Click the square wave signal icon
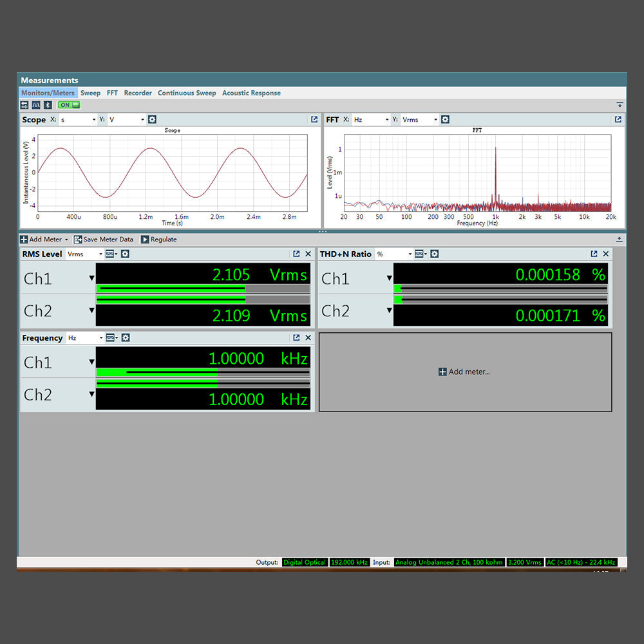Viewport: 644px width, 644px height. (36, 105)
